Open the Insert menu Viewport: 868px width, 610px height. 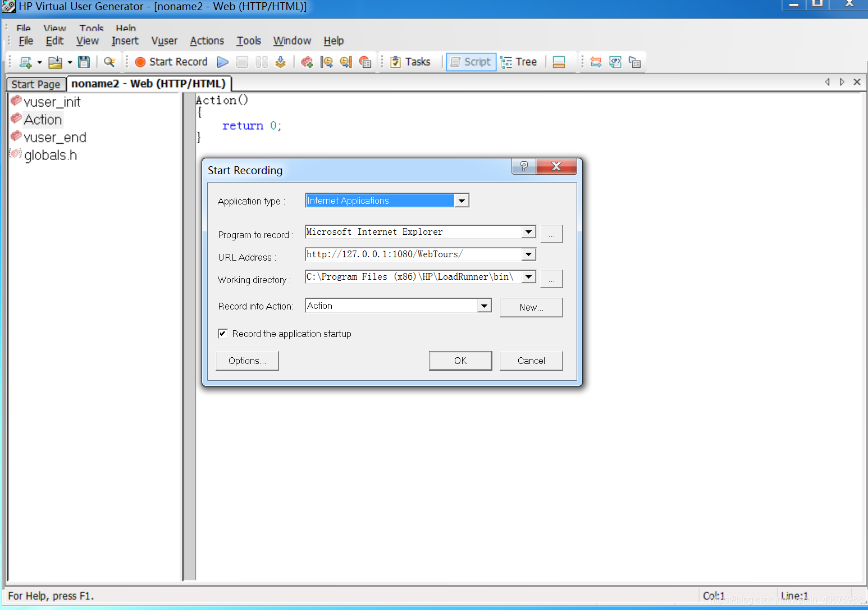(x=125, y=41)
